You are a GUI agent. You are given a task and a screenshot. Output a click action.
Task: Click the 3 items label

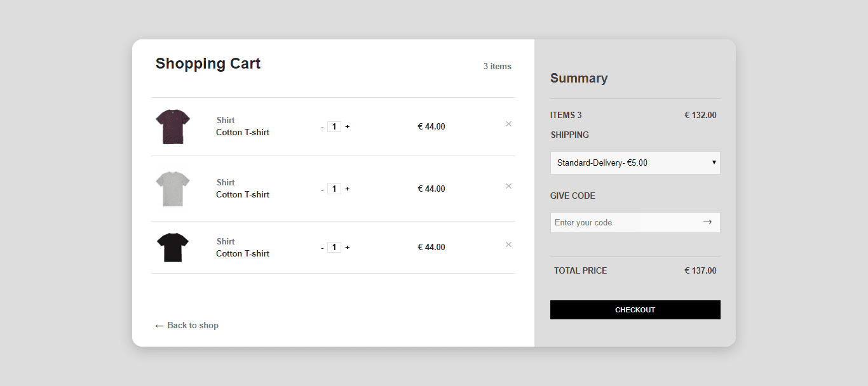pyautogui.click(x=497, y=66)
